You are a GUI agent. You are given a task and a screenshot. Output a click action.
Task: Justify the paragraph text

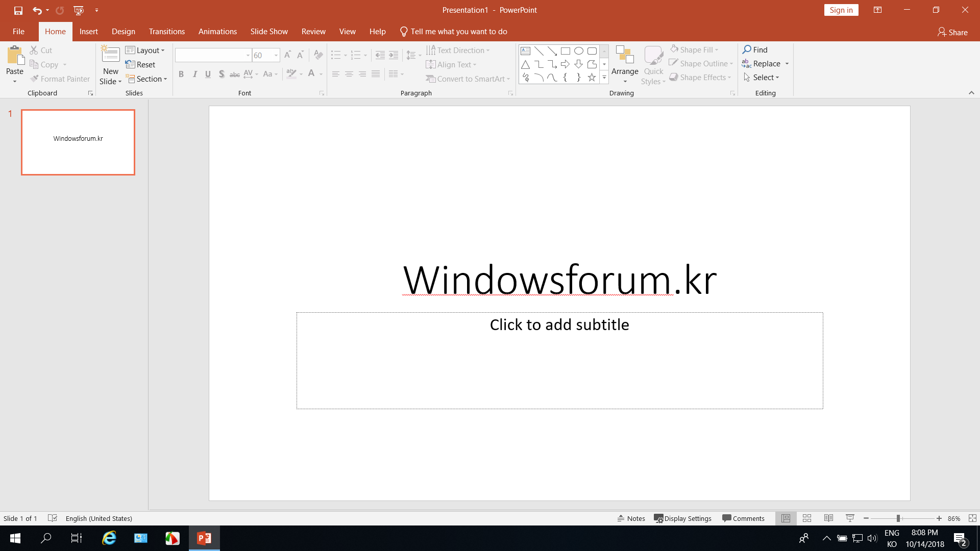coord(376,74)
